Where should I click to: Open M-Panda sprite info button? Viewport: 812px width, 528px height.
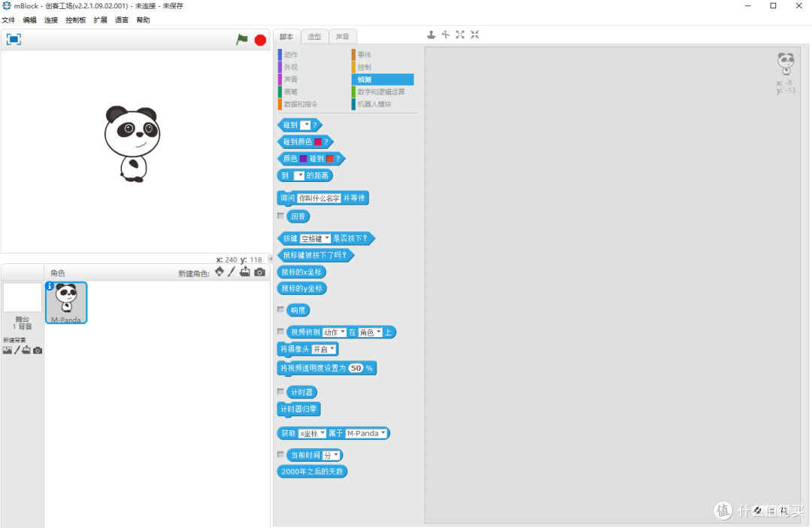coord(50,286)
